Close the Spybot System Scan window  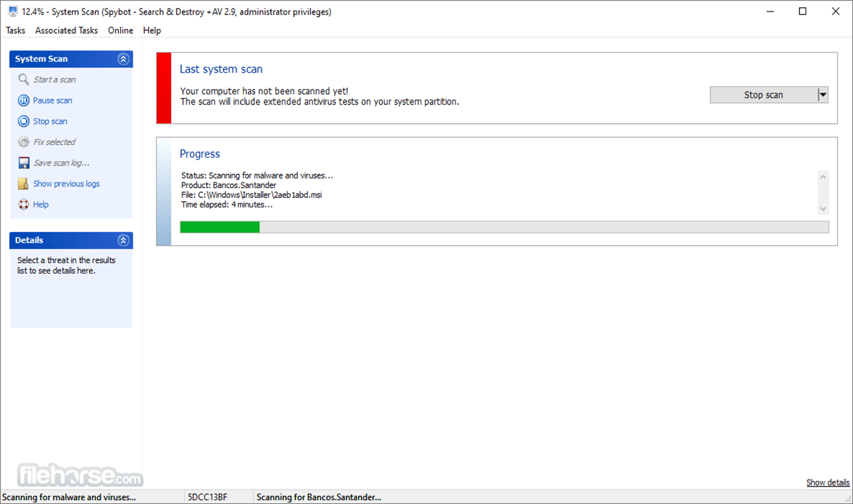(x=835, y=11)
